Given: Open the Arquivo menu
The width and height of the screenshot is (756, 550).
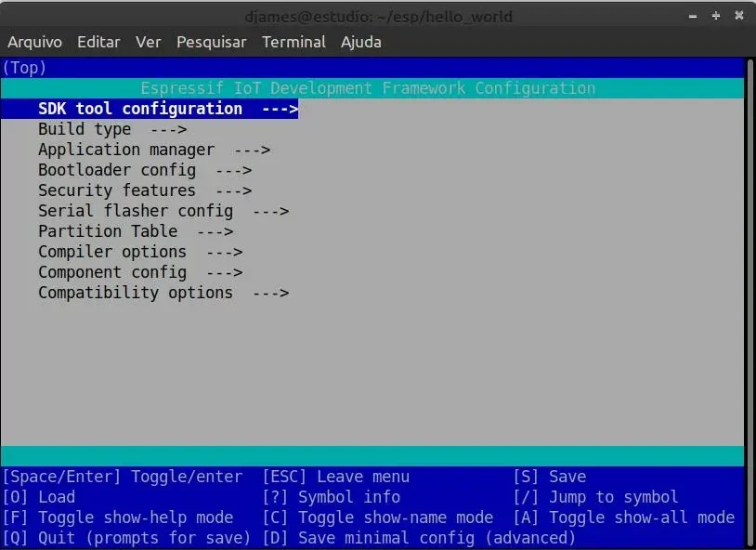Looking at the screenshot, I should (34, 42).
